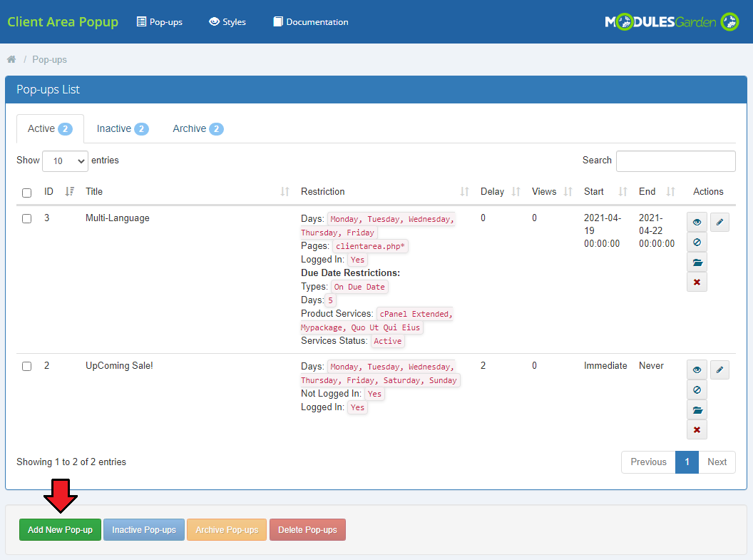This screenshot has width=753, height=560.
Task: Focus the Search input field
Action: click(x=676, y=161)
